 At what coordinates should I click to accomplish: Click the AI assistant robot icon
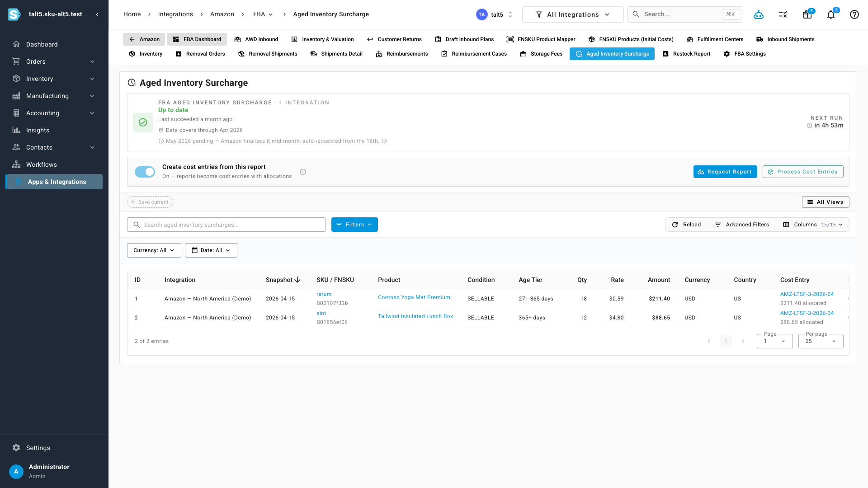(x=759, y=14)
